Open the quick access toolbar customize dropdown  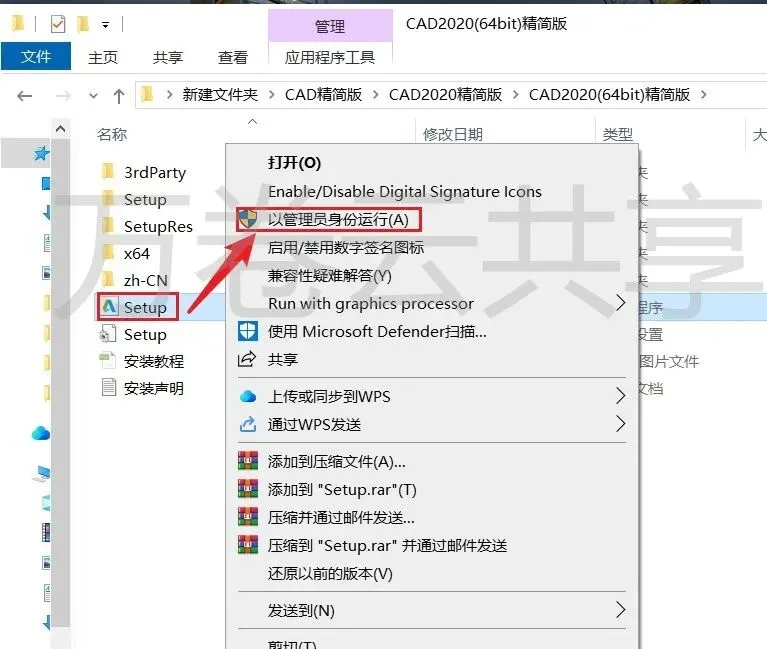[105, 24]
